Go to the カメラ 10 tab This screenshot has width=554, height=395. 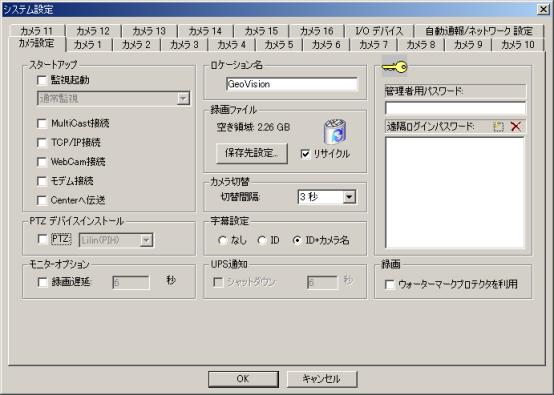coord(518,45)
